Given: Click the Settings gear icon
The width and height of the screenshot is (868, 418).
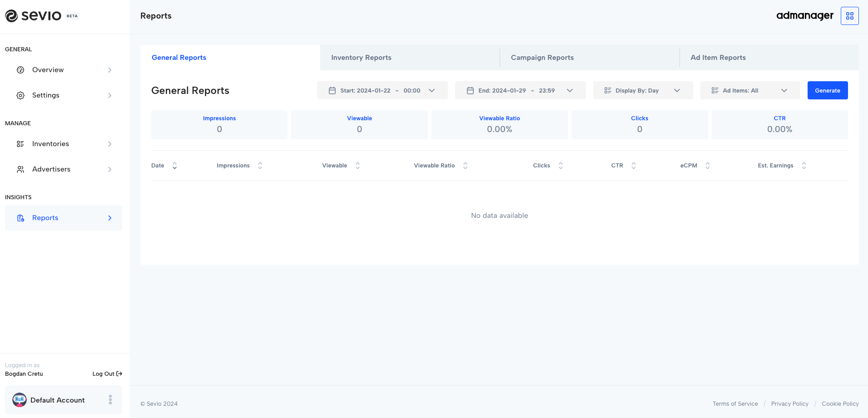Looking at the screenshot, I should click(20, 95).
